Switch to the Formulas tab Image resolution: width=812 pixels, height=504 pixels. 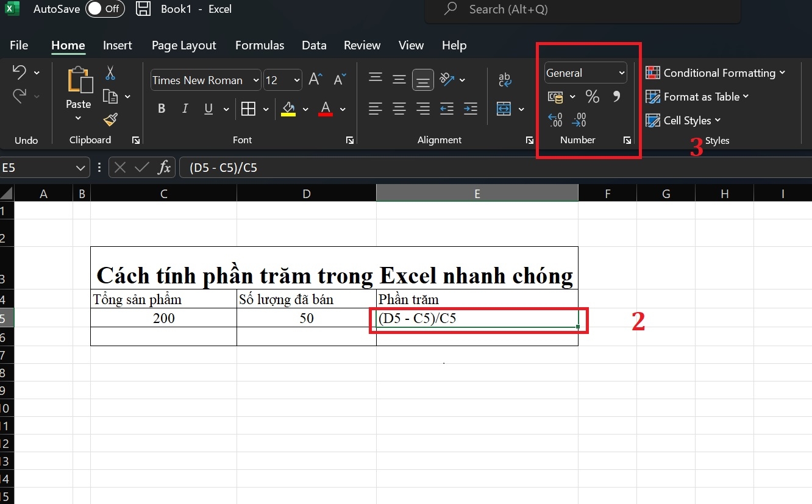pyautogui.click(x=260, y=45)
